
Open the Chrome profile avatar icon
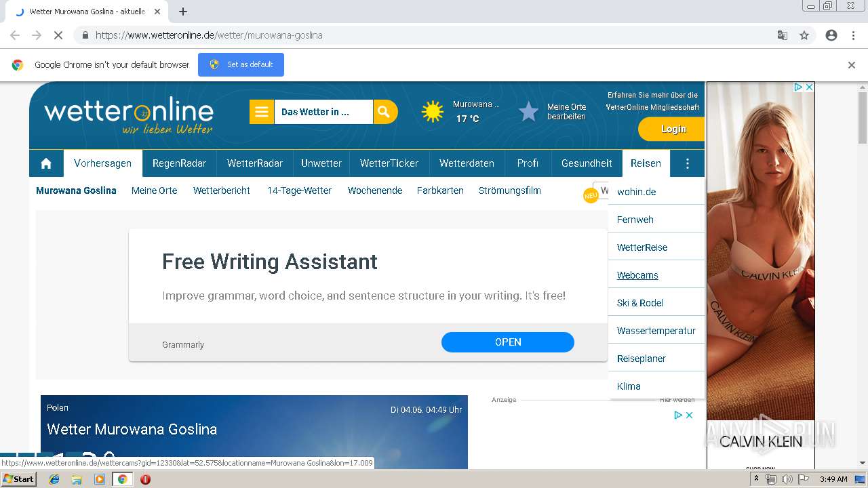pos(831,35)
